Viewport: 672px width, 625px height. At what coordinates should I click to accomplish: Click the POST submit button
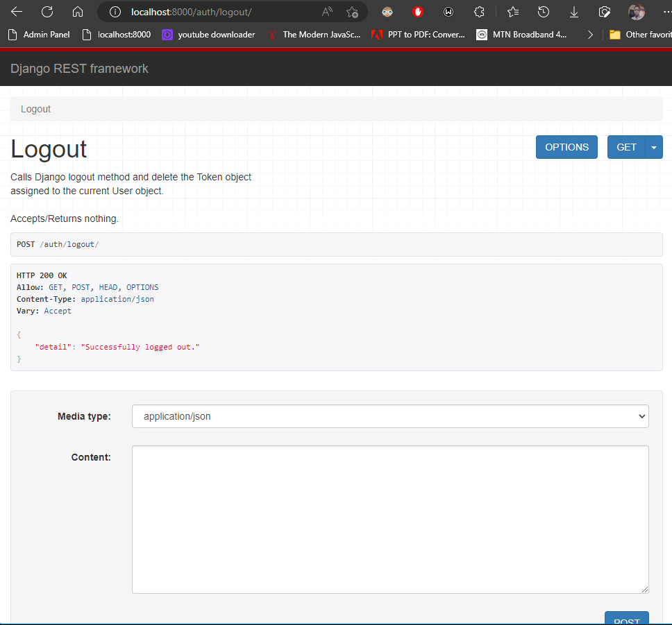click(626, 619)
